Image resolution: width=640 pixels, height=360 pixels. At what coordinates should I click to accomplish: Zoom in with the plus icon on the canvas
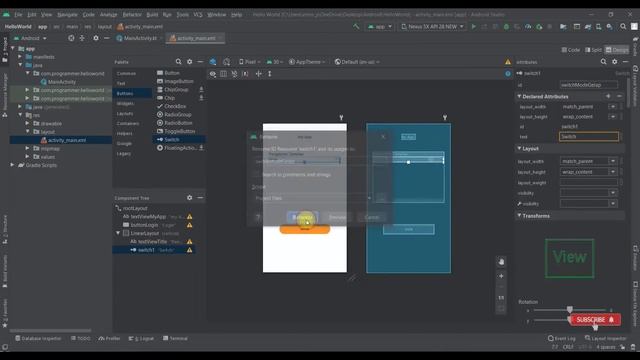pos(501,276)
